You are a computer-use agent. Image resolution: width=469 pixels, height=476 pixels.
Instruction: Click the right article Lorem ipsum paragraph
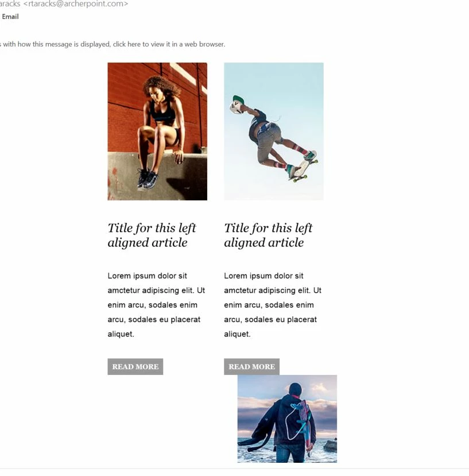tap(273, 305)
